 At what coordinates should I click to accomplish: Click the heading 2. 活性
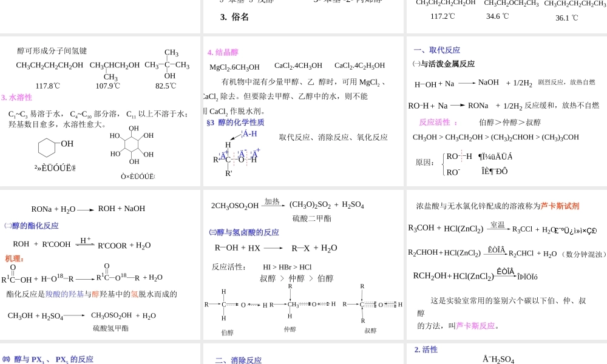[x=427, y=349]
